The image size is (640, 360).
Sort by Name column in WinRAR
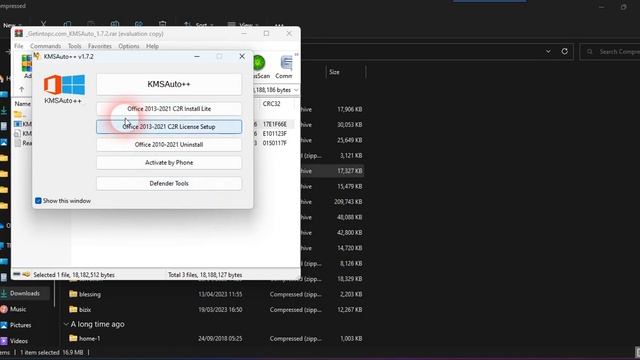23,104
